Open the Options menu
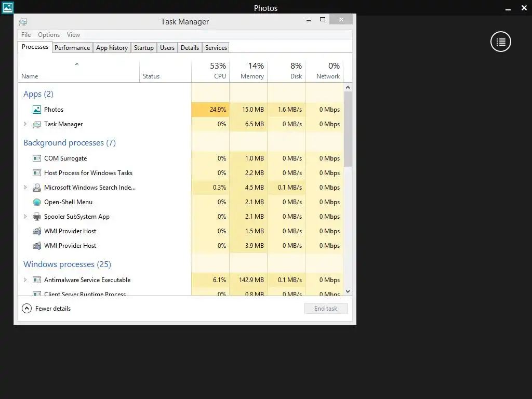This screenshot has width=532, height=399. [x=49, y=35]
